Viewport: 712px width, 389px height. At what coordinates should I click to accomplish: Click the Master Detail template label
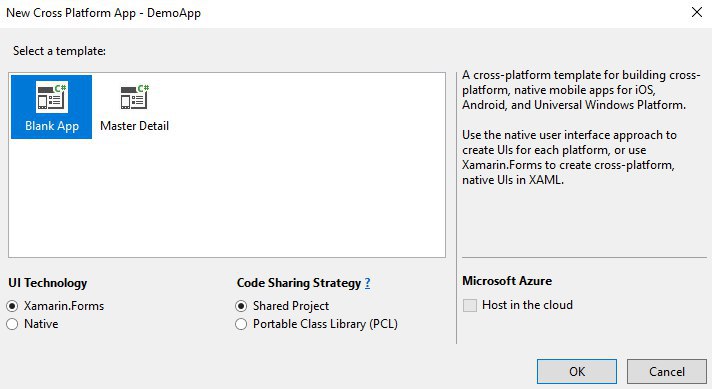(134, 126)
